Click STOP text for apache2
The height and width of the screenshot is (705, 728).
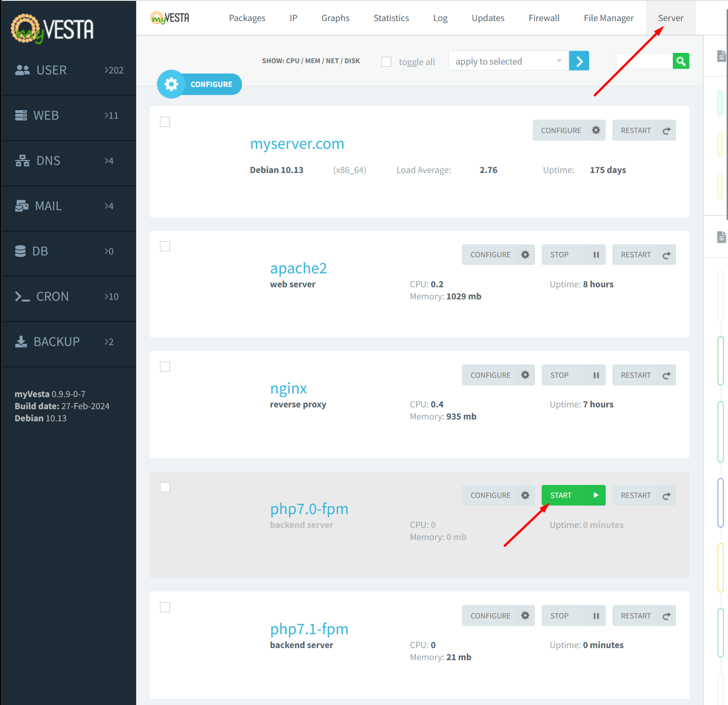[x=559, y=255]
